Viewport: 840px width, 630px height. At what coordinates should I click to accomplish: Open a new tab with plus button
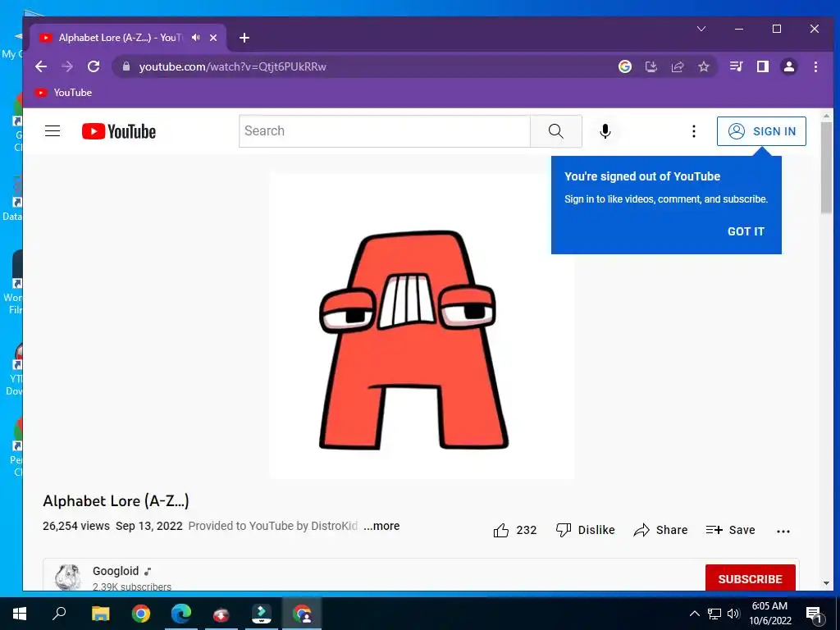[244, 38]
